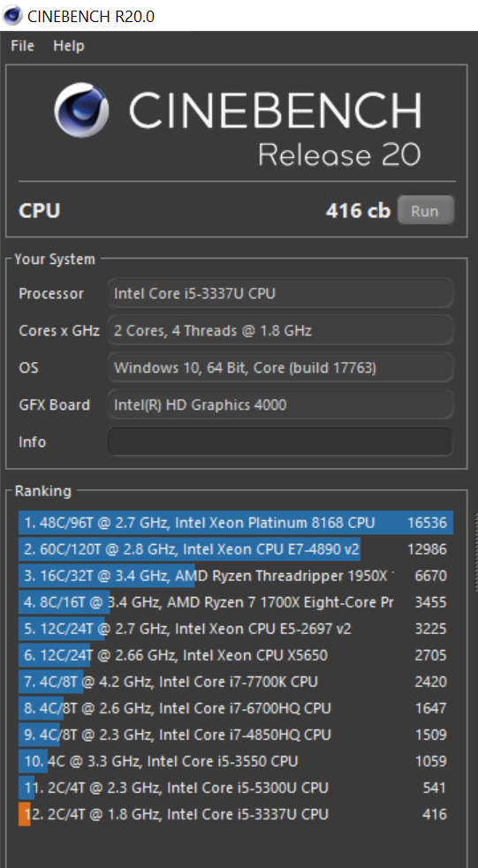478x868 pixels.
Task: Click the GFX Board field
Action: pyautogui.click(x=280, y=404)
